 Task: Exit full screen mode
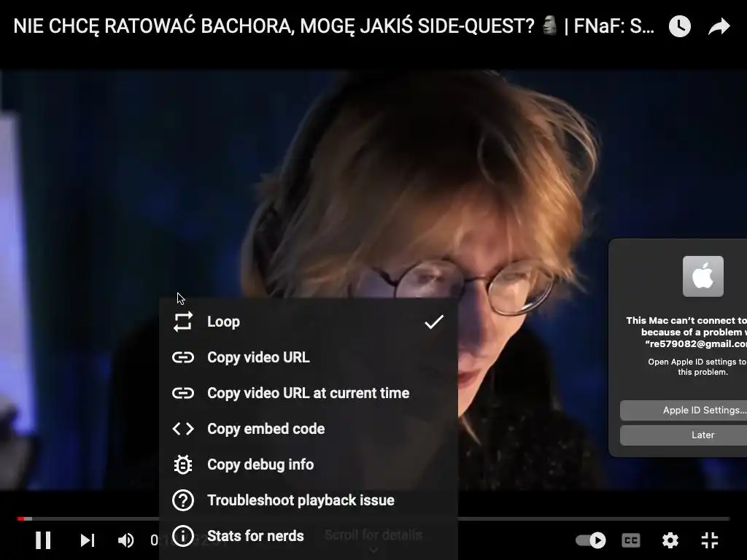click(710, 540)
